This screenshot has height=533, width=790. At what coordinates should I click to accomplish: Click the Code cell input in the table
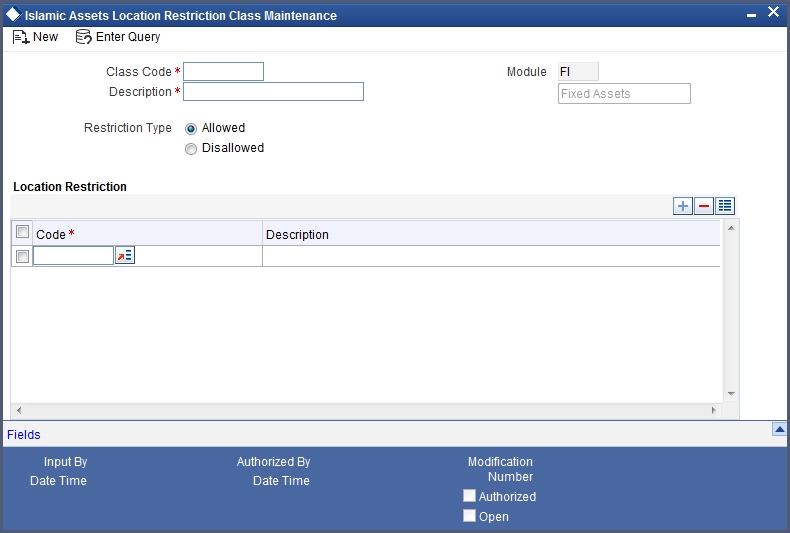point(74,255)
